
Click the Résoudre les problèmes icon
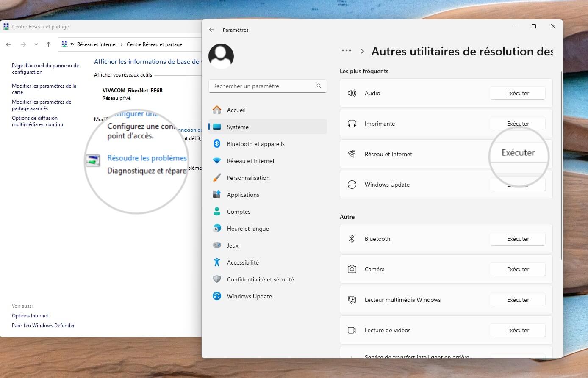point(93,160)
